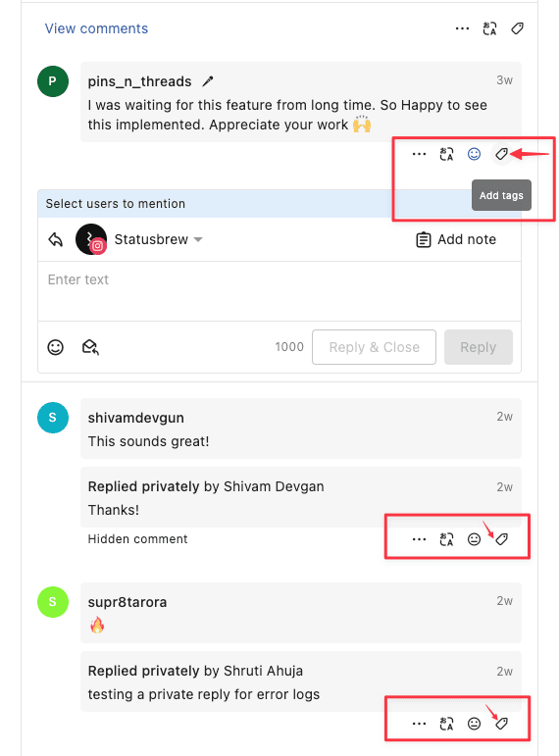Open emoji picker in reply composer

click(56, 347)
